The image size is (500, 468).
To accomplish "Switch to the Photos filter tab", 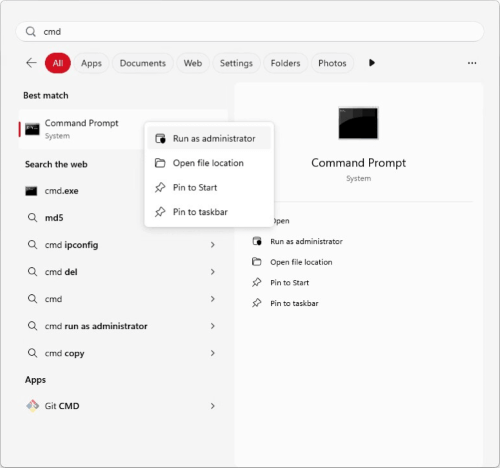I will click(332, 63).
